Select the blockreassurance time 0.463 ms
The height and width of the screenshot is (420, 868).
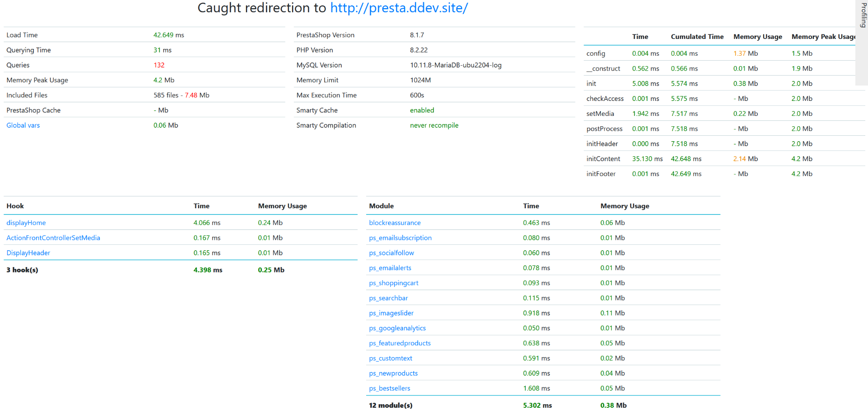pos(537,223)
